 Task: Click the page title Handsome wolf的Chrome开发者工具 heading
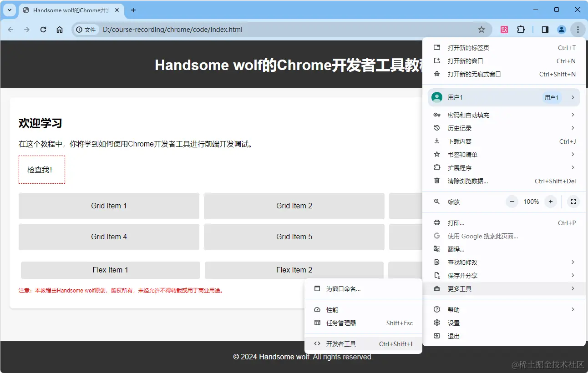289,65
